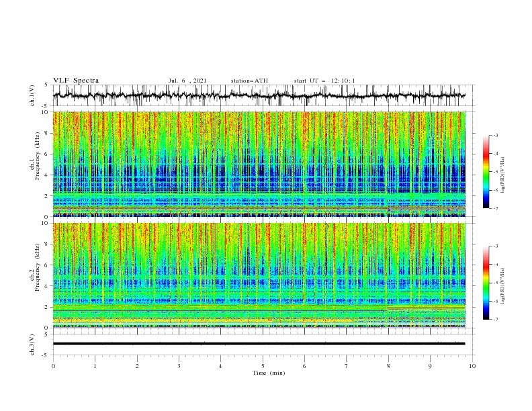Click the ch.2 spectrogram color scale bar
Image resolution: width=532 pixels, height=411 pixels.
(486, 283)
